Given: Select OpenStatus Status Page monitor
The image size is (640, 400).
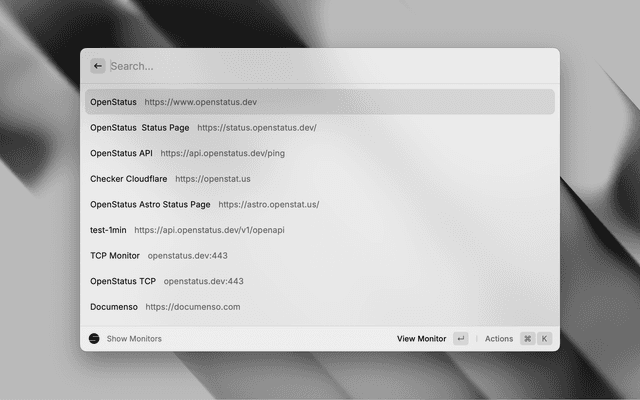Looking at the screenshot, I should 139,128.
